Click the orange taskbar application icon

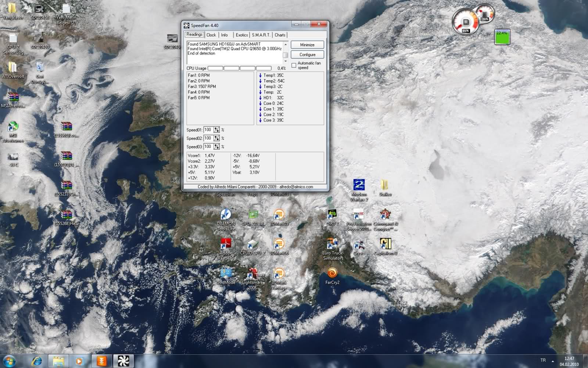101,361
